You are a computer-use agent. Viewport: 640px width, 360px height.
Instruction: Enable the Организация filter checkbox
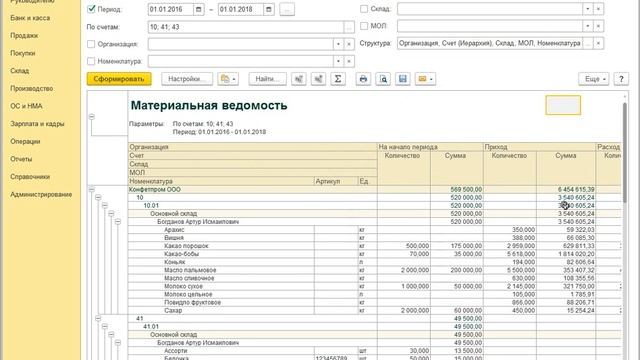[x=91, y=44]
